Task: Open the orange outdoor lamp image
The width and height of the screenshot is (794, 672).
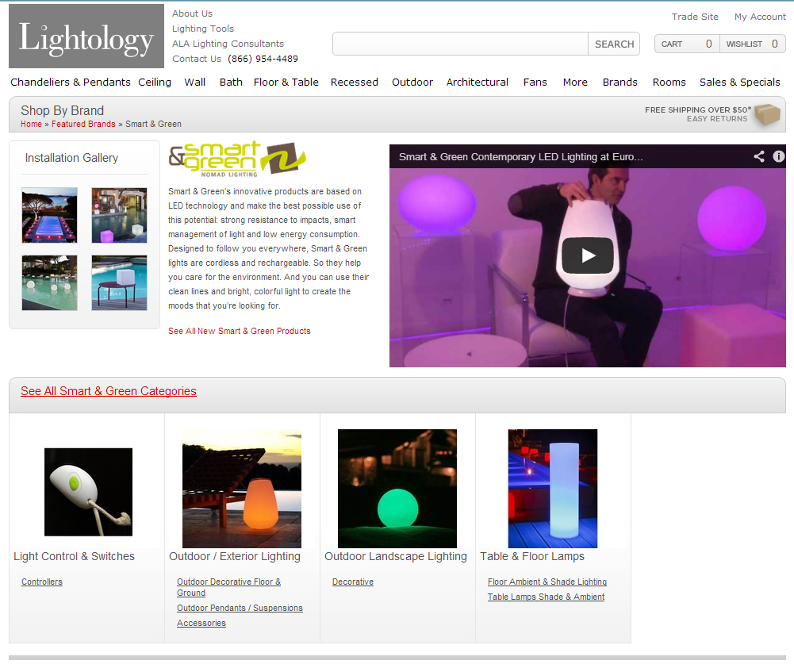Action: point(242,489)
